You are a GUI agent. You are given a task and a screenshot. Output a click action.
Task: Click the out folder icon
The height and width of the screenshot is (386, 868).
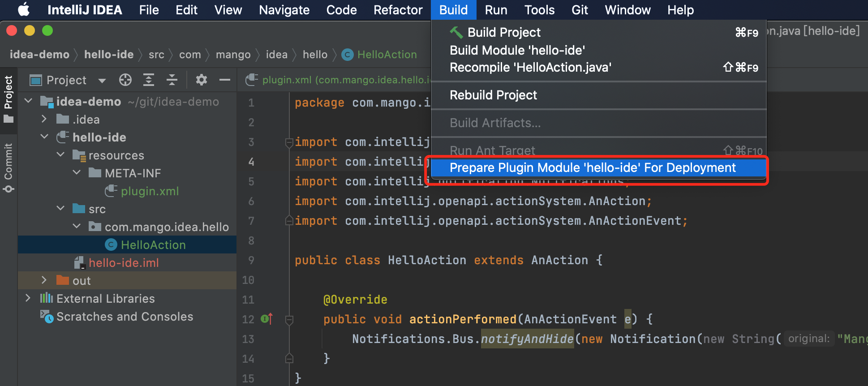pyautogui.click(x=63, y=280)
